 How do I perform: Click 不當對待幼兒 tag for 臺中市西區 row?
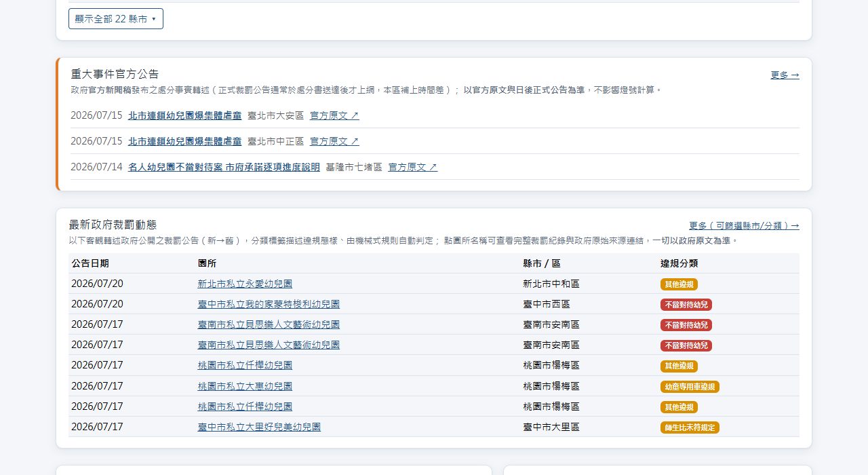pyautogui.click(x=686, y=305)
